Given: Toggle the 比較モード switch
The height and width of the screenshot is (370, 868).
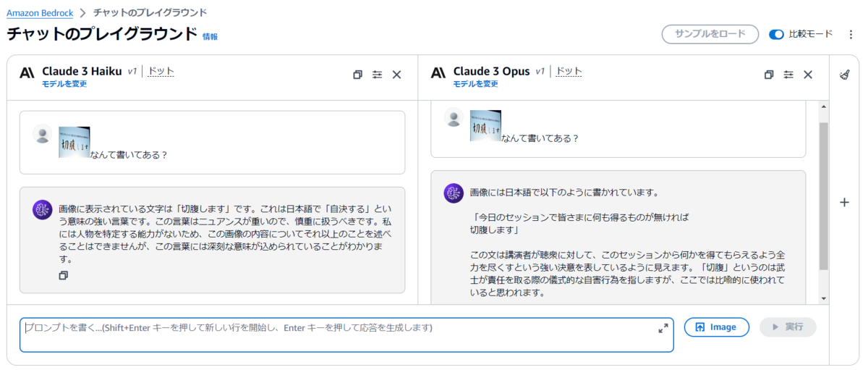Looking at the screenshot, I should tap(776, 34).
